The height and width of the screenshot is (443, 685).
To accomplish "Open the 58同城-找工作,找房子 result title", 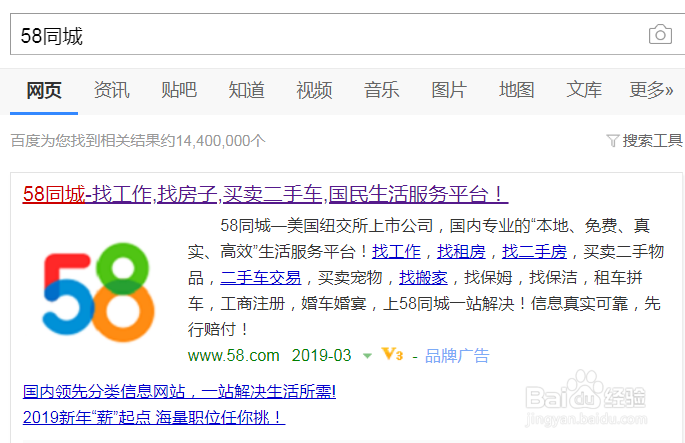I will click(265, 194).
